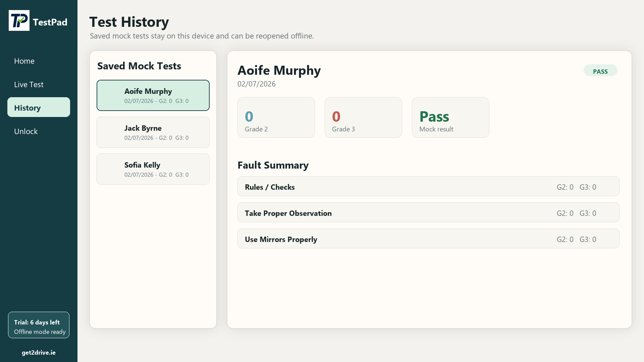Select the Rules / Checks fault row
644x362 pixels.
428,186
